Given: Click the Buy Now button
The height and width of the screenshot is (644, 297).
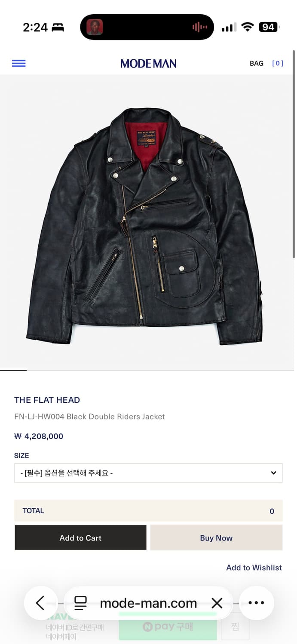Looking at the screenshot, I should [x=216, y=538].
